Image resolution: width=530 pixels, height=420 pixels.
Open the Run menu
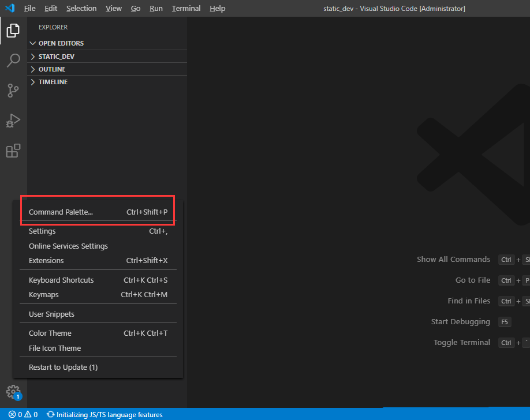pos(156,9)
